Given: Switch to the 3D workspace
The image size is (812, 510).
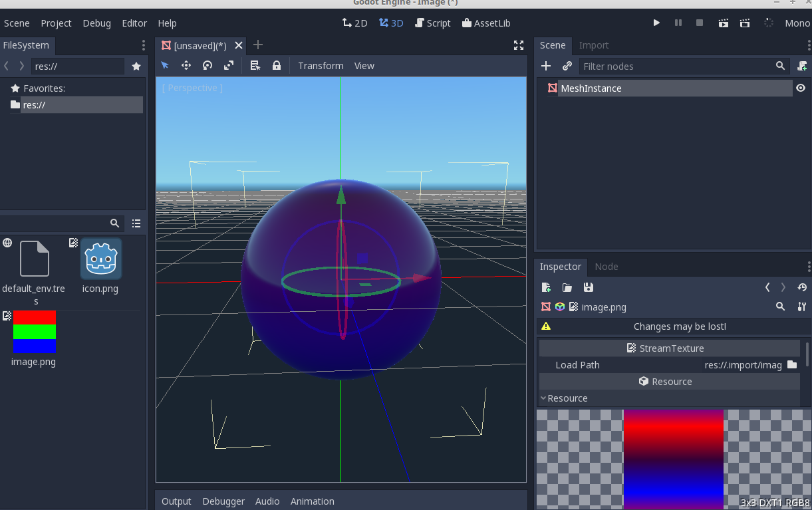Looking at the screenshot, I should click(x=391, y=23).
